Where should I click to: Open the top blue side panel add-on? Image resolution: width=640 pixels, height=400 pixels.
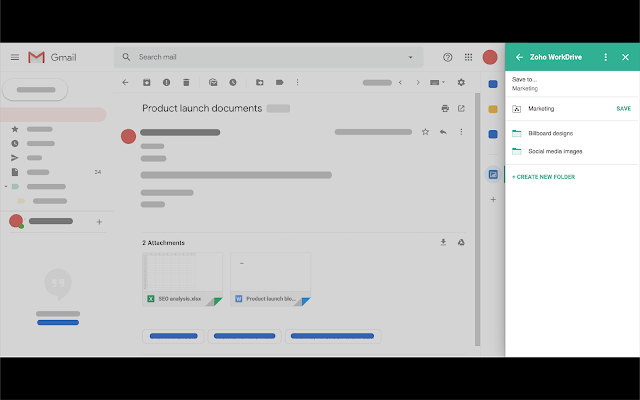(x=493, y=84)
